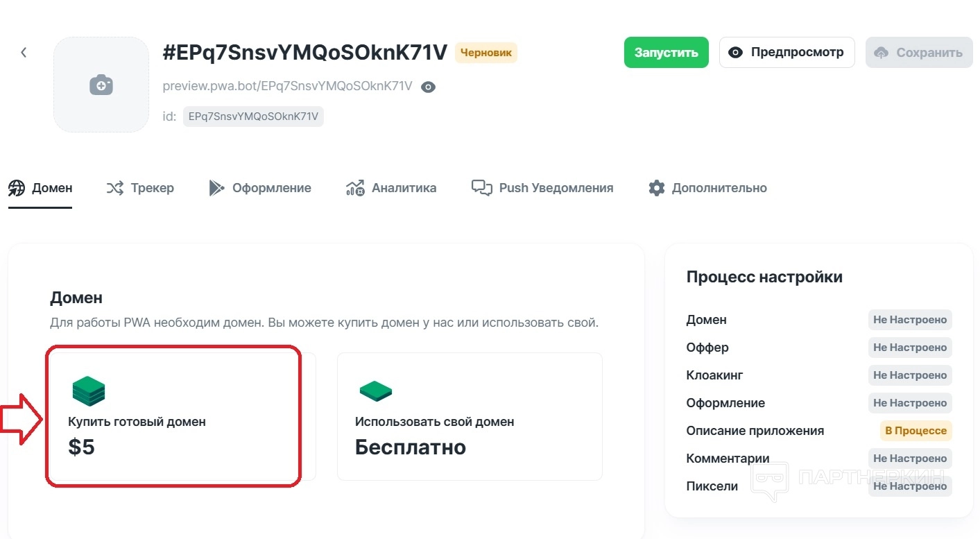Select Использовать свой домен free option
The width and height of the screenshot is (980, 539).
click(470, 416)
